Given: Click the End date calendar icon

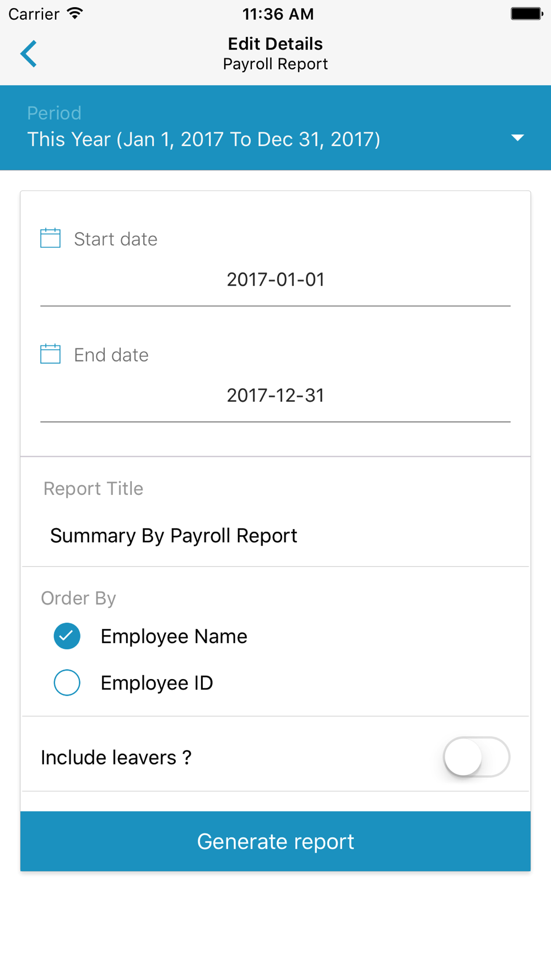Looking at the screenshot, I should (50, 354).
